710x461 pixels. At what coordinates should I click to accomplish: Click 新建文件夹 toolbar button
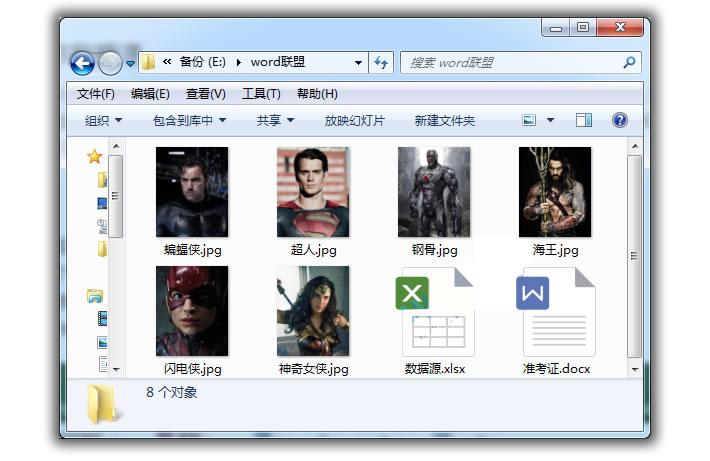point(445,120)
